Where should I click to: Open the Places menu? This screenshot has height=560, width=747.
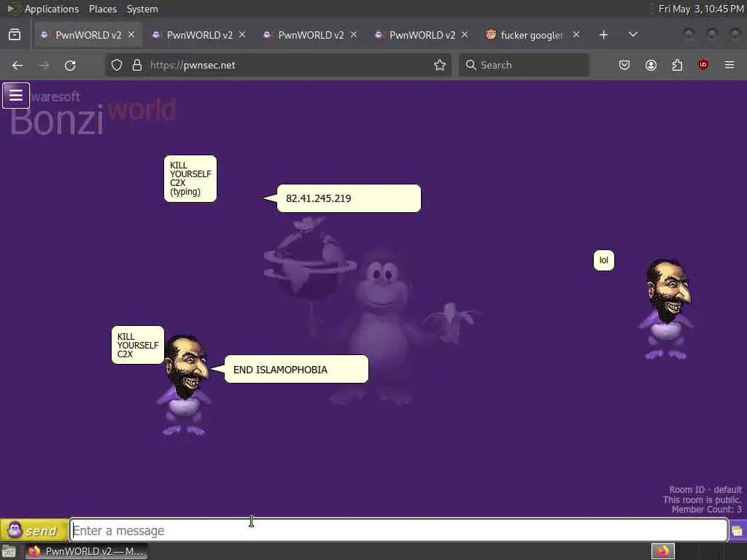(102, 9)
